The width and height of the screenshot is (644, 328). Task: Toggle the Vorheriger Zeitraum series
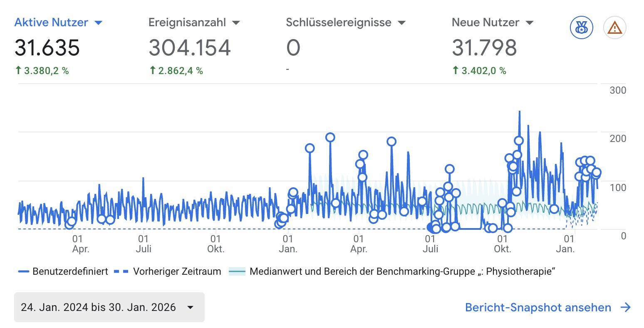coord(177,271)
